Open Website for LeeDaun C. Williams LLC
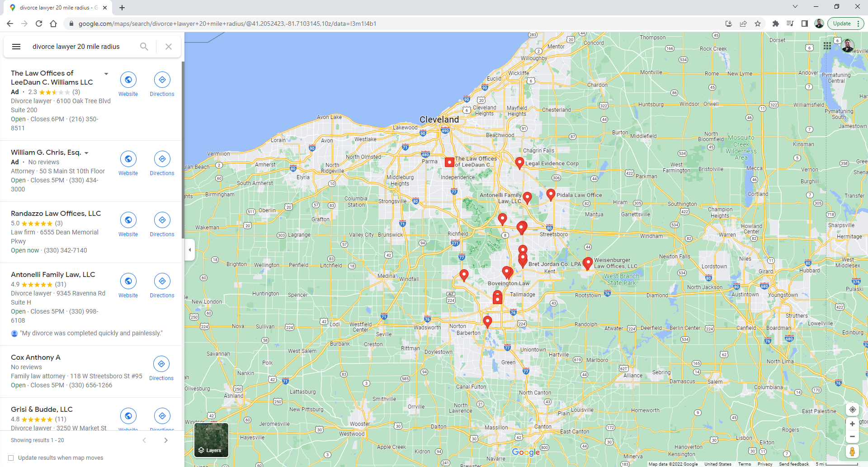Image resolution: width=868 pixels, height=467 pixels. [x=128, y=85]
